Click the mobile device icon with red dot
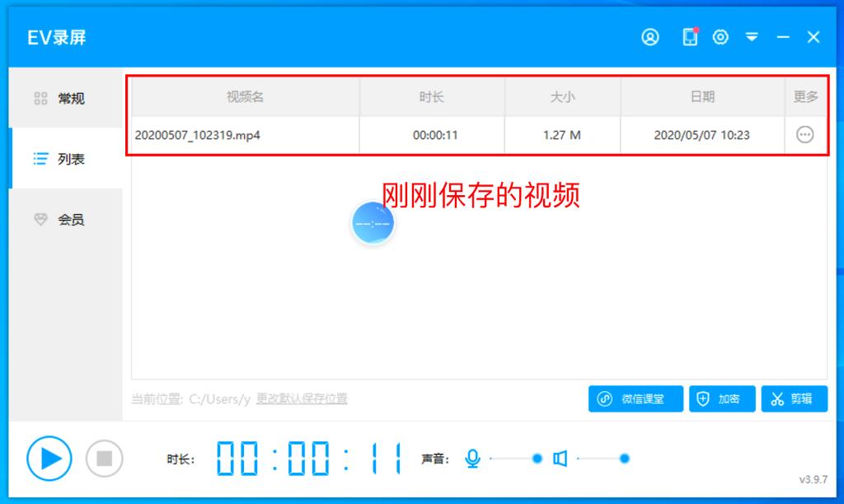 690,37
